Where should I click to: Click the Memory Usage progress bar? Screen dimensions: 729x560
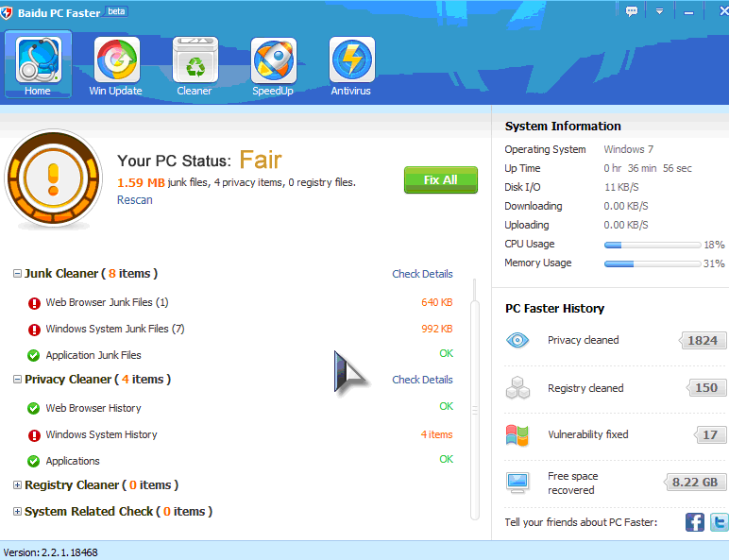[653, 264]
